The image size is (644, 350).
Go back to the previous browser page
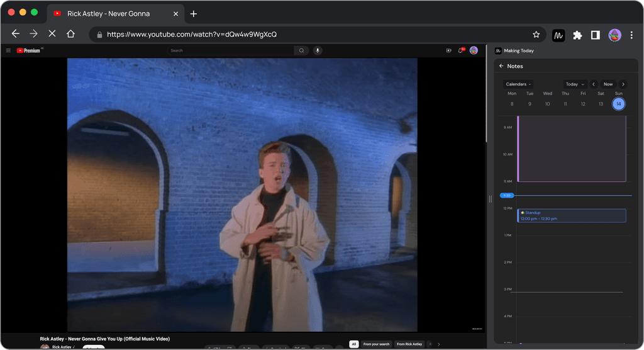[x=16, y=34]
